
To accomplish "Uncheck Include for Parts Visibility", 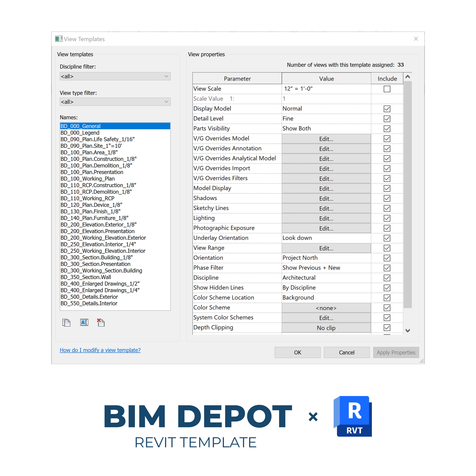I will tap(387, 128).
